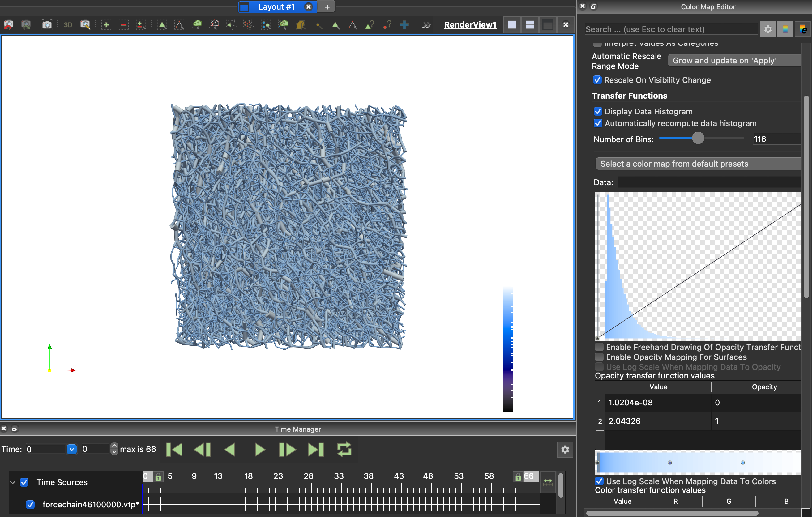Click the zoom to box magnifier icon
The width and height of the screenshot is (812, 517).
(x=85, y=25)
